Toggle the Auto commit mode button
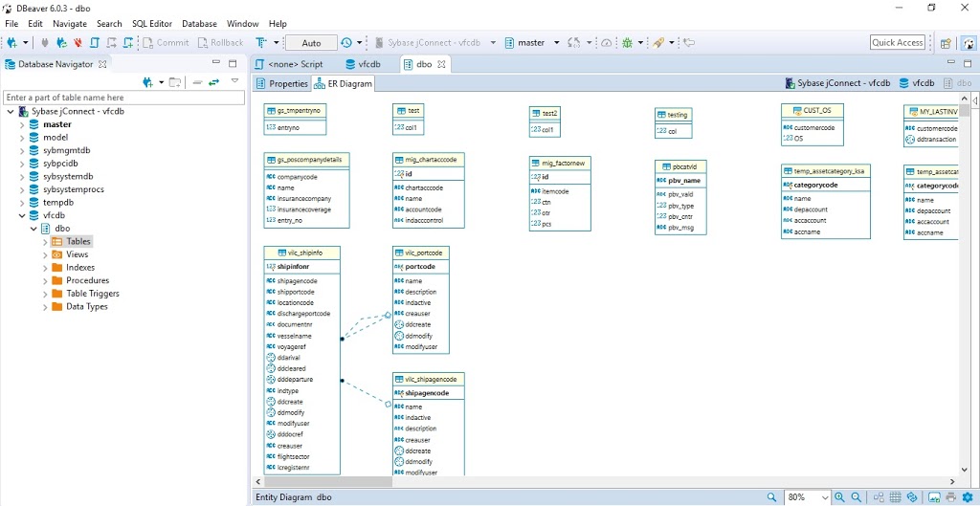This screenshot has height=506, width=980. pyautogui.click(x=311, y=42)
